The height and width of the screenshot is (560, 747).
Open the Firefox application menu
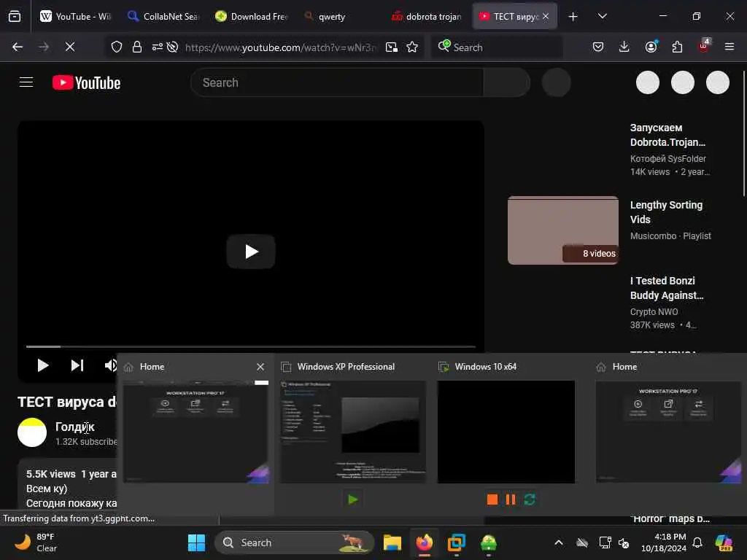[729, 47]
